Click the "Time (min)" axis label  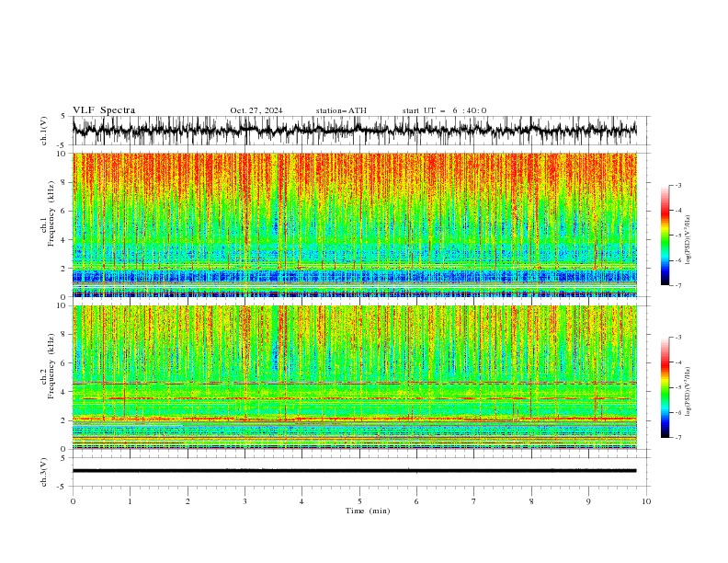coord(368,511)
